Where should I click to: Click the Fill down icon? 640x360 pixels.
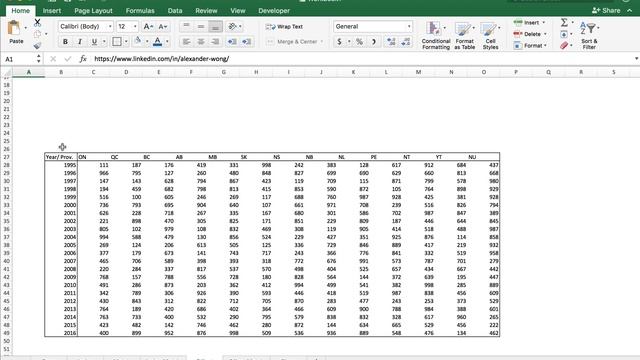tap(564, 34)
